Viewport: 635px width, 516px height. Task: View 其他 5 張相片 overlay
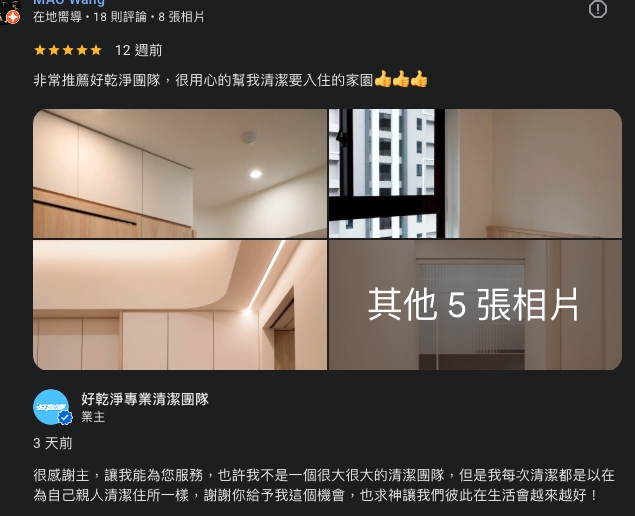pyautogui.click(x=475, y=305)
